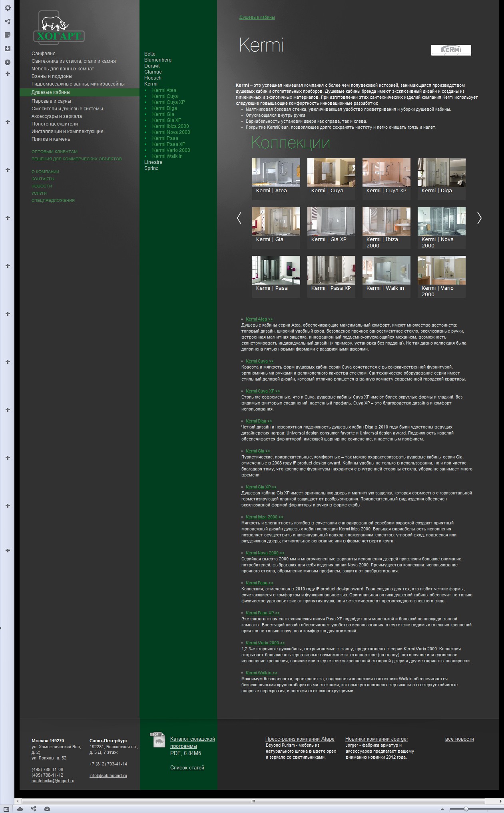Screen dimensions: 504x813
Task: Click the horizontal scrollbar thumb
Action: pyautogui.click(x=253, y=801)
